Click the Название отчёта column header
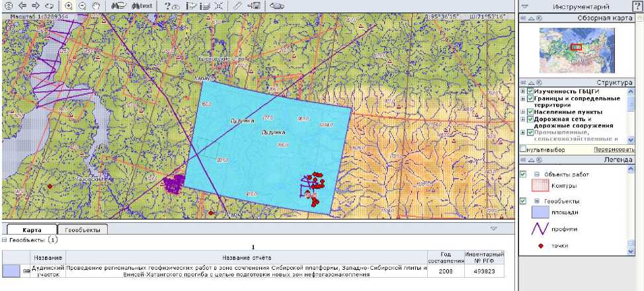This screenshot has width=644, height=291. [247, 258]
